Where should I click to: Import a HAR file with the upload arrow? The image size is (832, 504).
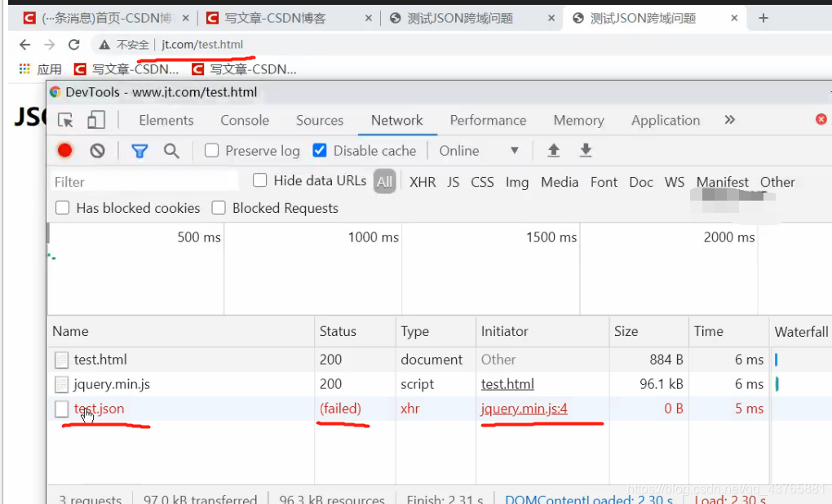tap(553, 151)
